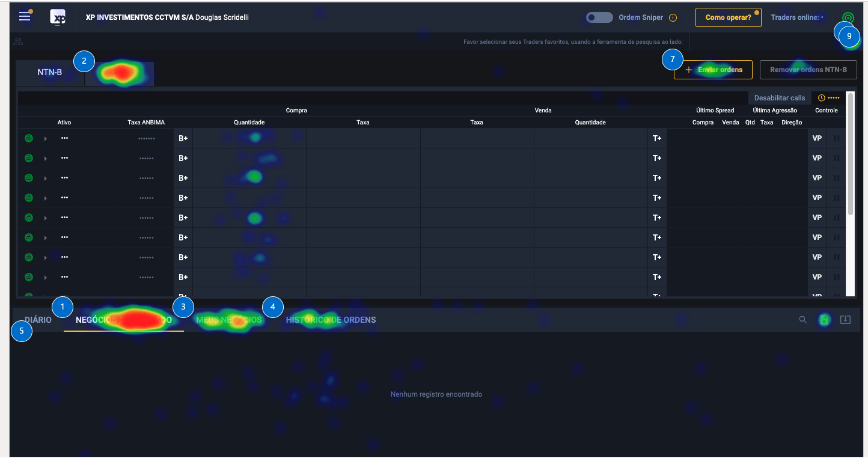Expand the first row's triangle arrow
Screen dimensions: 868x458
tap(46, 139)
